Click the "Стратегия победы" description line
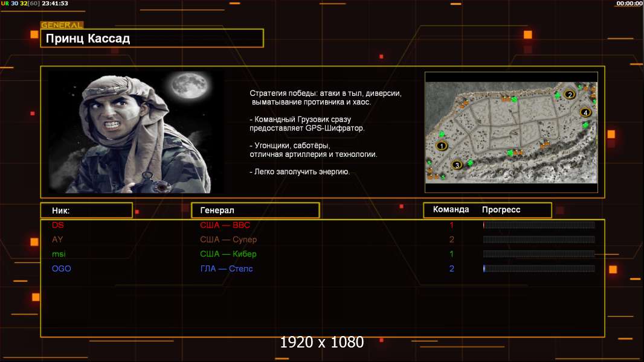This screenshot has height=362, width=644. (x=326, y=94)
